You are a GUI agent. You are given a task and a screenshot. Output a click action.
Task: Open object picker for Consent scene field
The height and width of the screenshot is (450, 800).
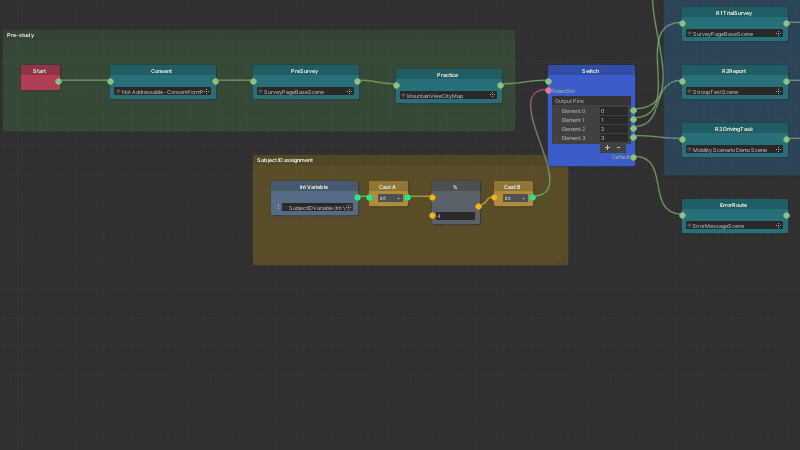point(207,91)
